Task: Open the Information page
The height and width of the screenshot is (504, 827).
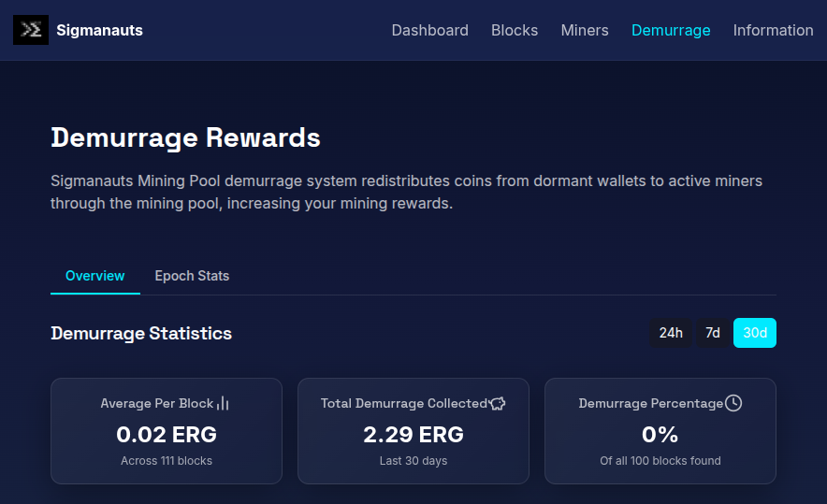Action: click(773, 30)
